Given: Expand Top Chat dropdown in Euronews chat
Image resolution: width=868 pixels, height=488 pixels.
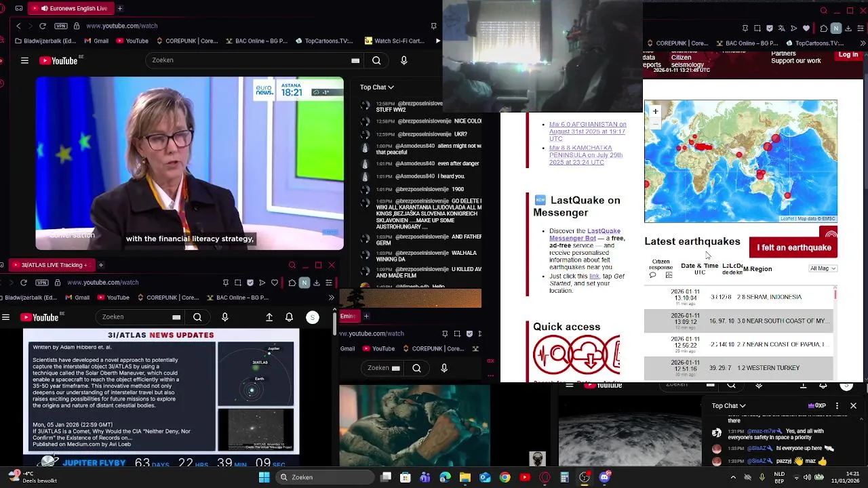Looking at the screenshot, I should 376,87.
